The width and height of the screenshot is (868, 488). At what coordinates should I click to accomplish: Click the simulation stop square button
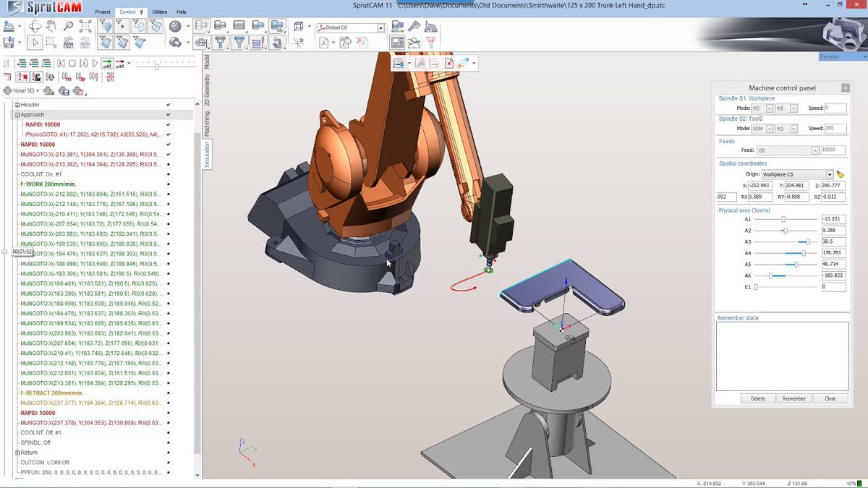[x=72, y=63]
